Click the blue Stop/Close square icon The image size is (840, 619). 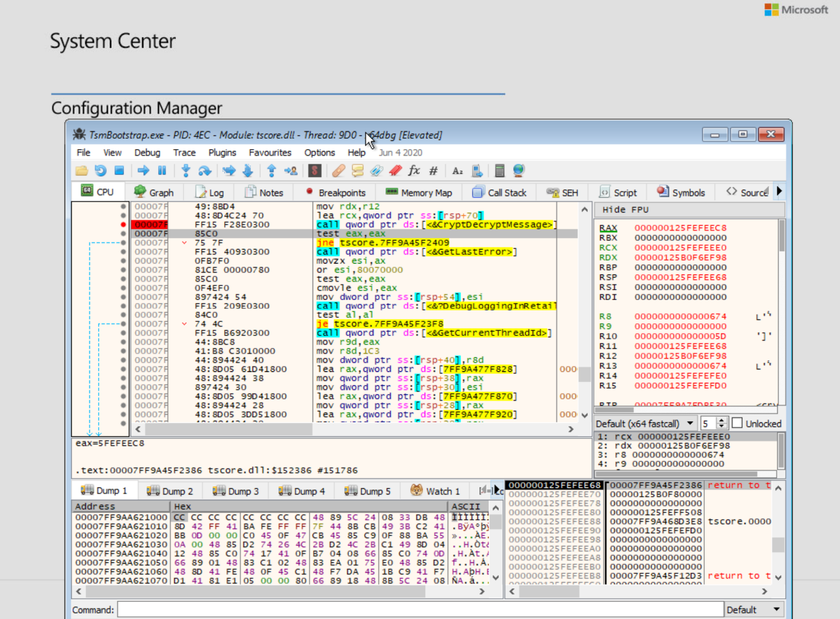119,171
